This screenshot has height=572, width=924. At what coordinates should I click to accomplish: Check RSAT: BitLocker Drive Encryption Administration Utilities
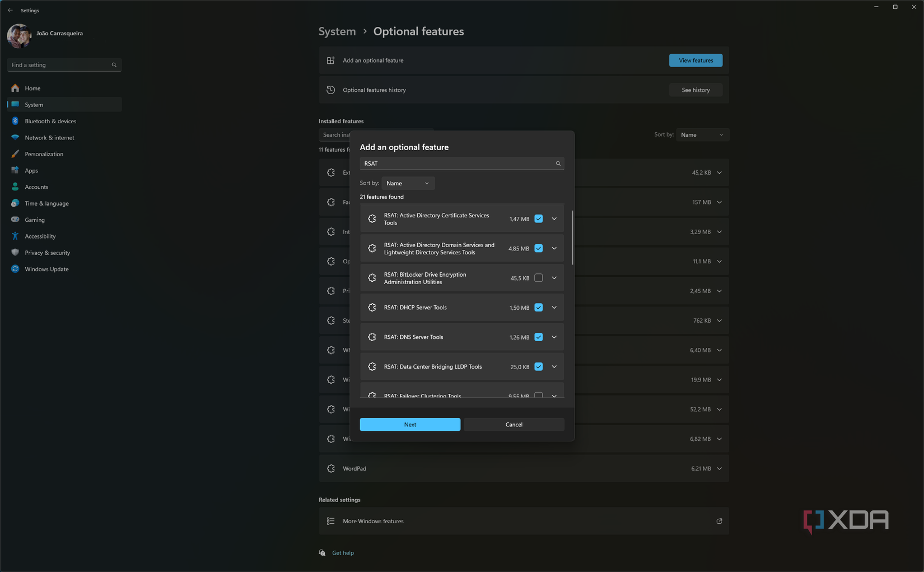click(x=538, y=278)
